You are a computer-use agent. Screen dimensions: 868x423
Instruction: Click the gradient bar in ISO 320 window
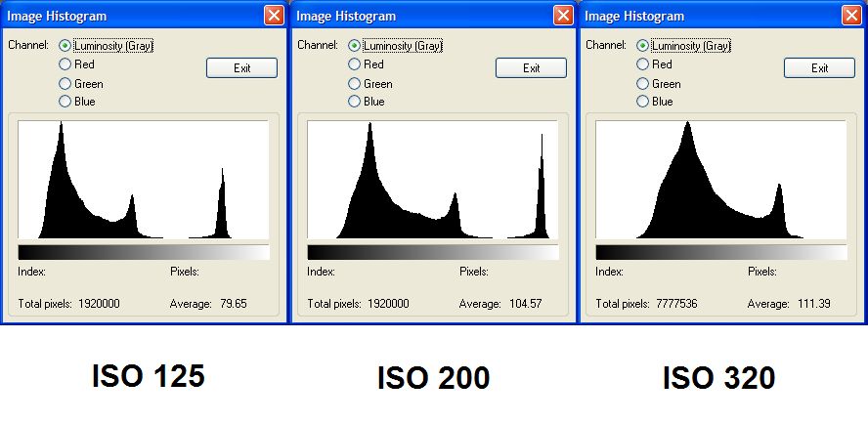721,252
